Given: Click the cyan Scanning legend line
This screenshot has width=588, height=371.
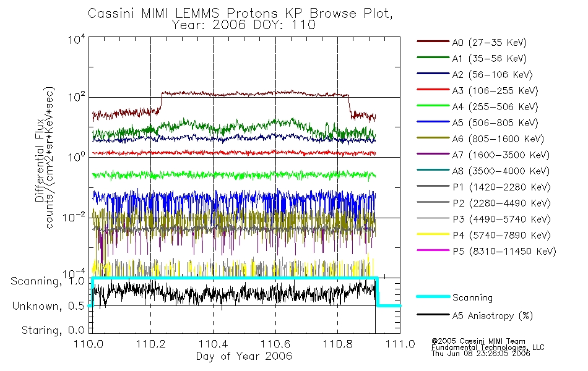Looking at the screenshot, I should (433, 296).
